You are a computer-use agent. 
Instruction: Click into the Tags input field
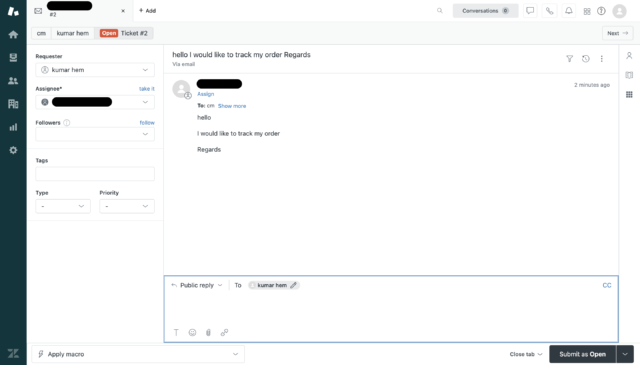95,174
